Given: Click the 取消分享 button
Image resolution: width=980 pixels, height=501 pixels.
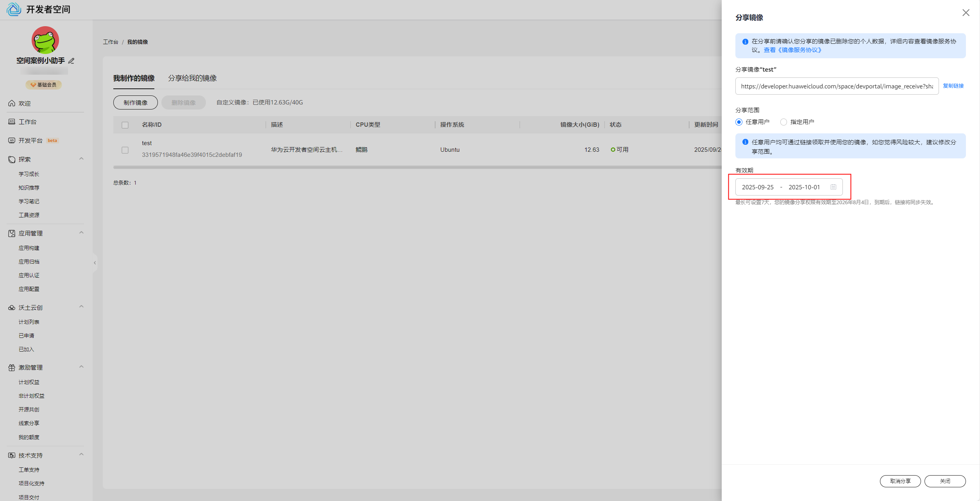Looking at the screenshot, I should click(900, 481).
